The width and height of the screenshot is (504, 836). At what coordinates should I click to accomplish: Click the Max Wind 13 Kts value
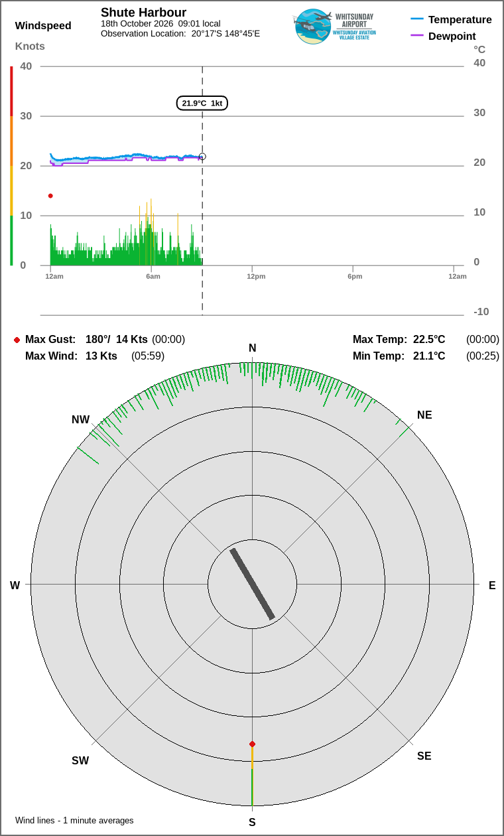101,356
